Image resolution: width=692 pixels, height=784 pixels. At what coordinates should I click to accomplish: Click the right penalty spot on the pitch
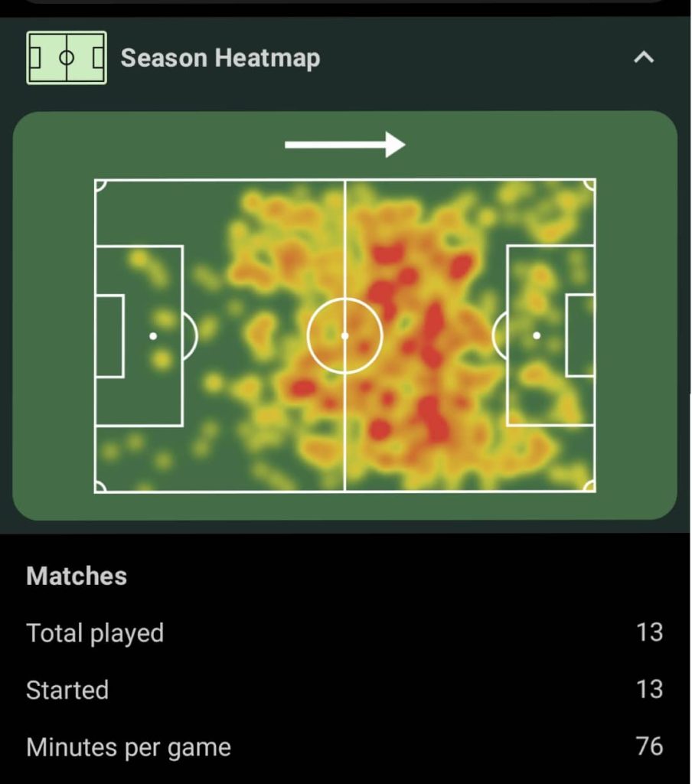pyautogui.click(x=537, y=335)
